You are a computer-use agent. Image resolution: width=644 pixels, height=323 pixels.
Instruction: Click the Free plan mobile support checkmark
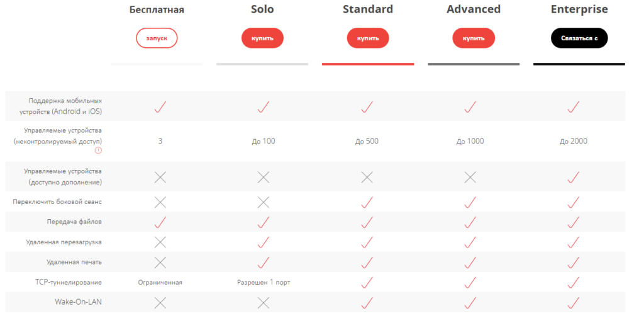click(160, 107)
